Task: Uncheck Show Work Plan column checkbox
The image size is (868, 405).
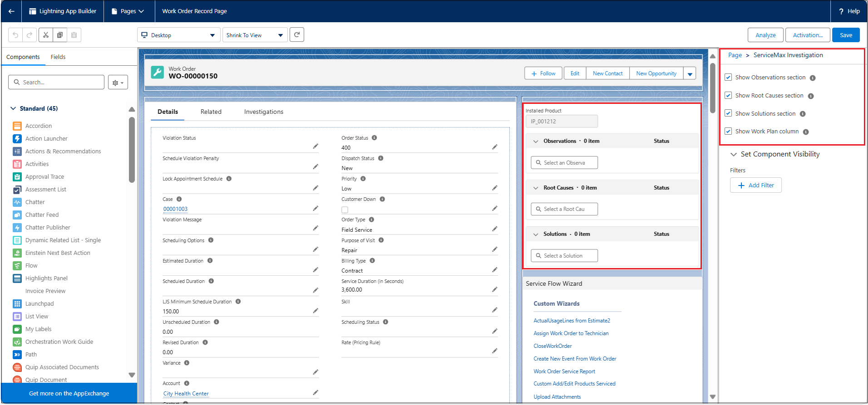Action: click(x=728, y=131)
